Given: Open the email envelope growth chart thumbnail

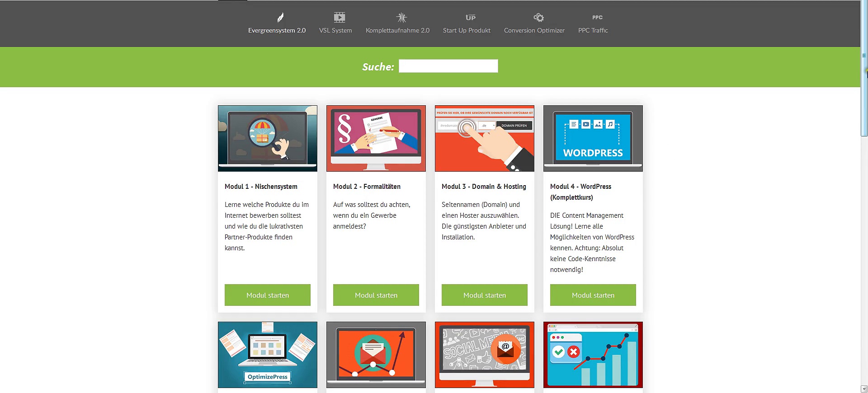Looking at the screenshot, I should (376, 355).
